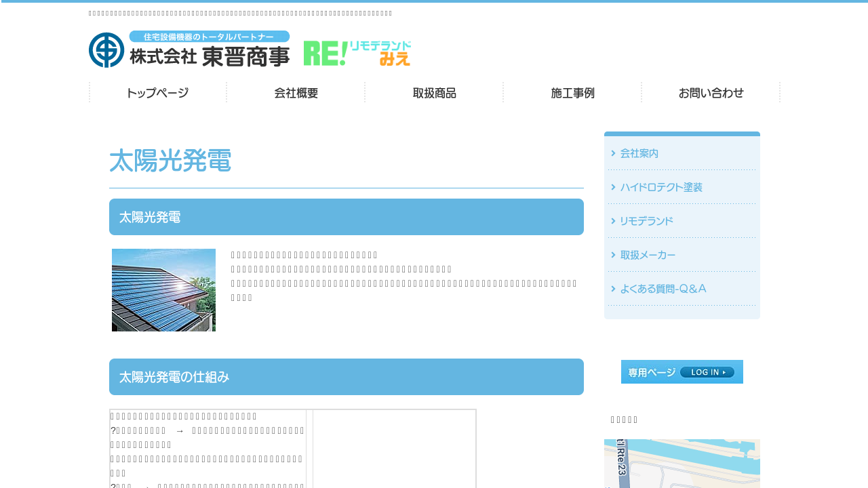Click the solar panel roof photo

pos(163,290)
